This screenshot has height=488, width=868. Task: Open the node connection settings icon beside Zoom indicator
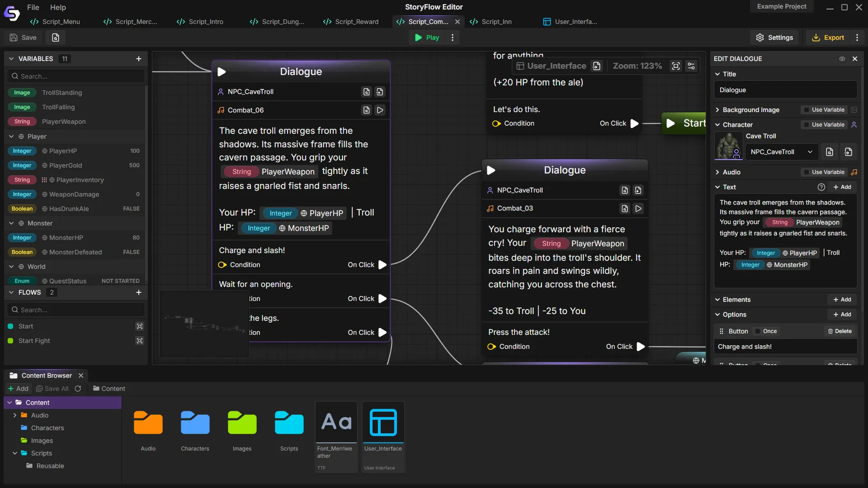(691, 66)
